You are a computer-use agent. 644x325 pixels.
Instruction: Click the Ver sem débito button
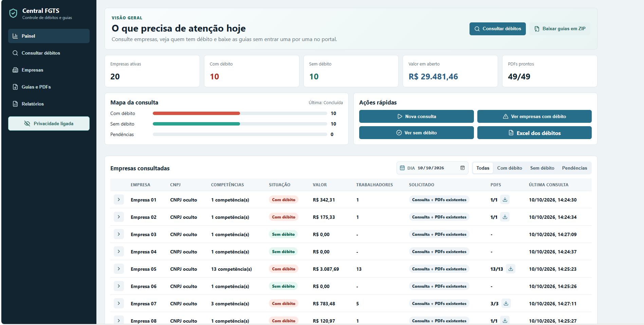click(x=417, y=133)
